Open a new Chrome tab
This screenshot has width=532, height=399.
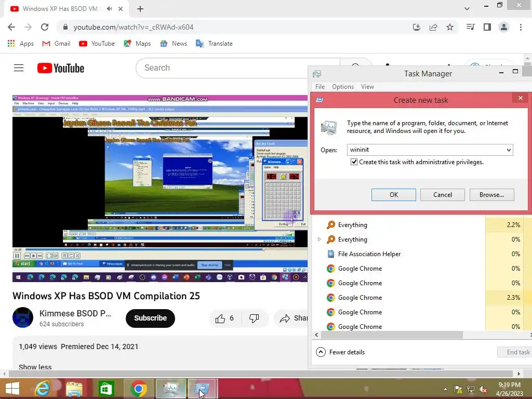coord(140,9)
